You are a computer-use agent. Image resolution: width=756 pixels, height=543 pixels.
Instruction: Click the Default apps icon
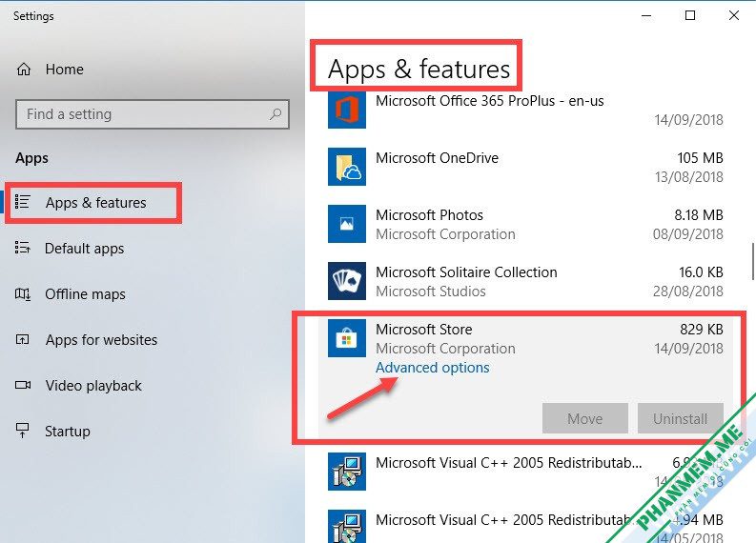pos(23,248)
